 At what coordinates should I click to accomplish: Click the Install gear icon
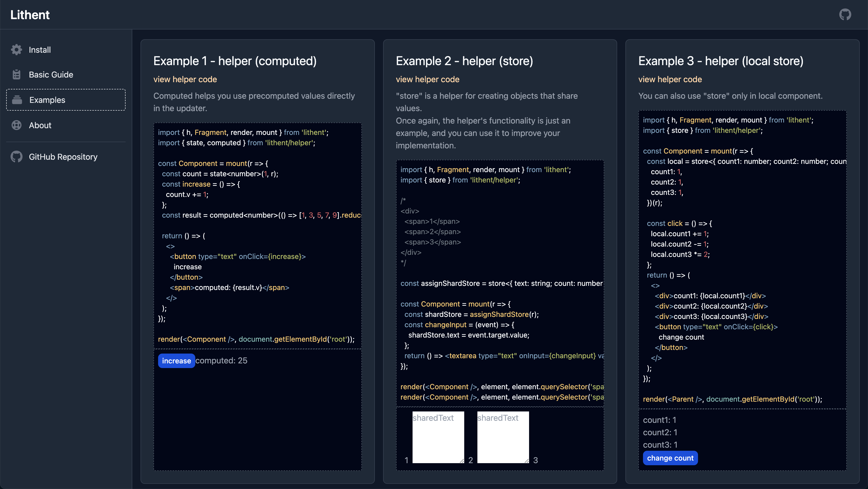pos(17,50)
